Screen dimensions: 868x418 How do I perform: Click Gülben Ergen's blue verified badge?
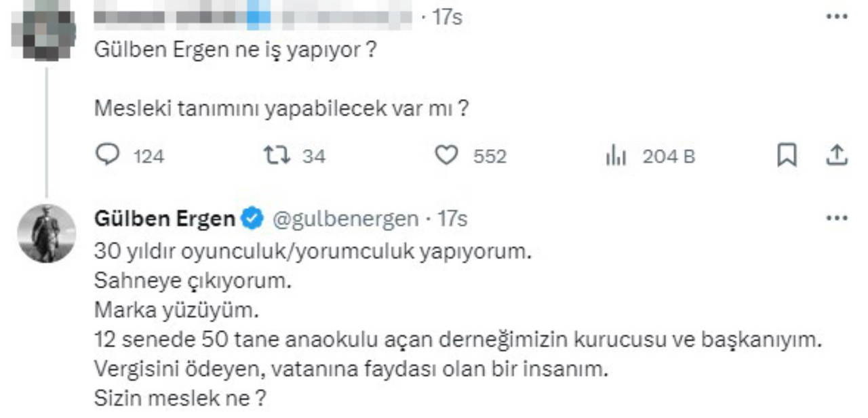tap(252, 219)
